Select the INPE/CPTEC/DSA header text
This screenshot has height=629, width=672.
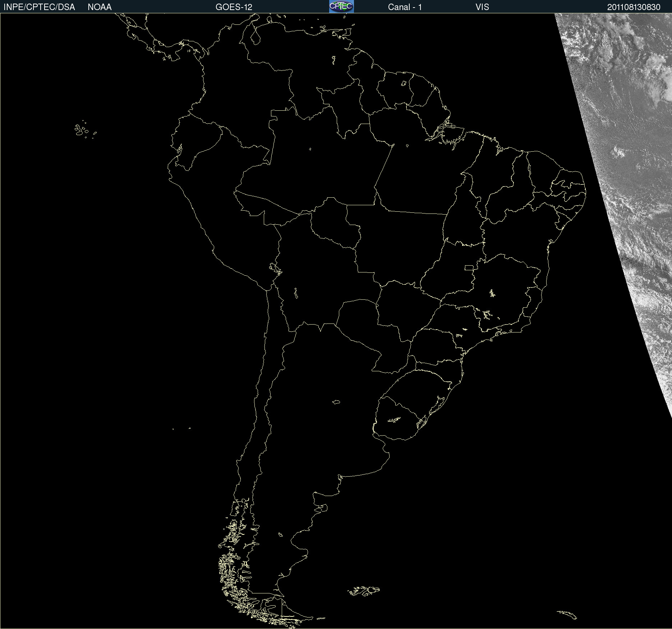39,7
